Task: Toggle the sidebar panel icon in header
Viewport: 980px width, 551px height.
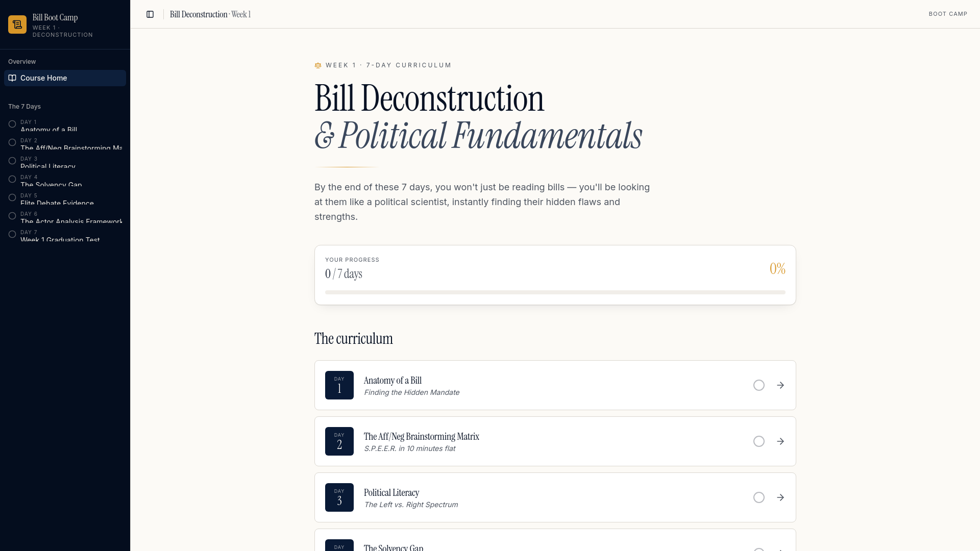Action: pyautogui.click(x=150, y=14)
